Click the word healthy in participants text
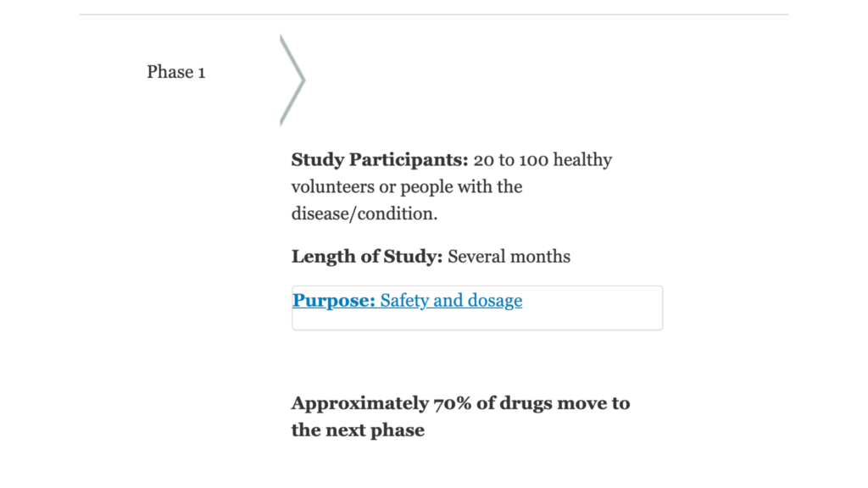Screen dimensions: 868x488 [x=583, y=160]
